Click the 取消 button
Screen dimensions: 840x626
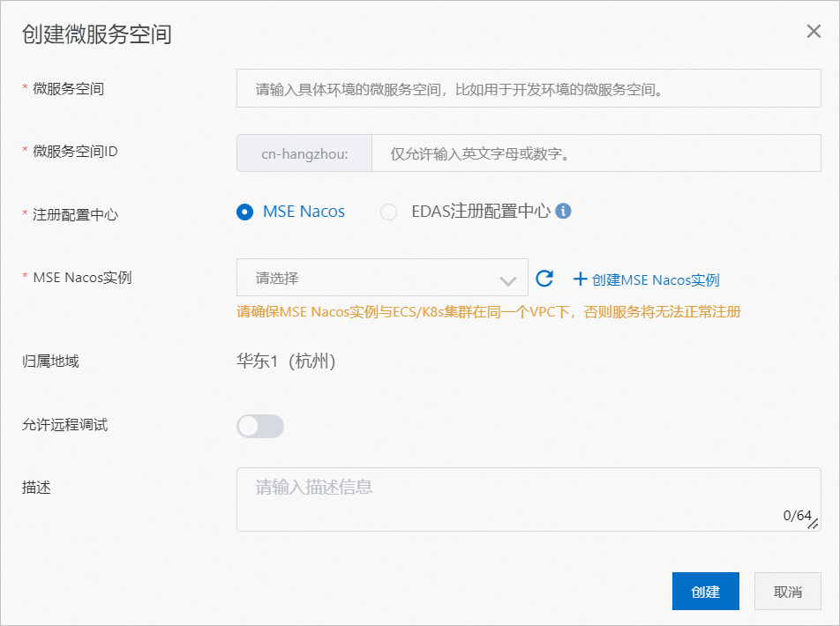click(x=787, y=592)
